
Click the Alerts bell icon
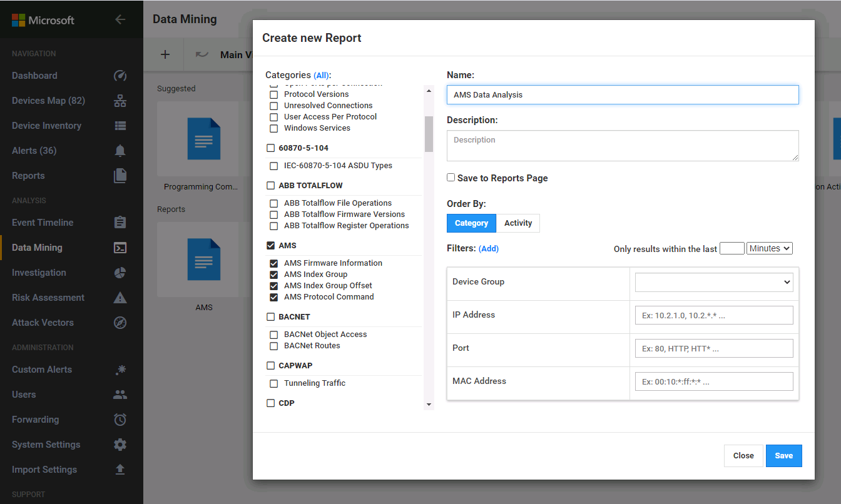tap(120, 151)
